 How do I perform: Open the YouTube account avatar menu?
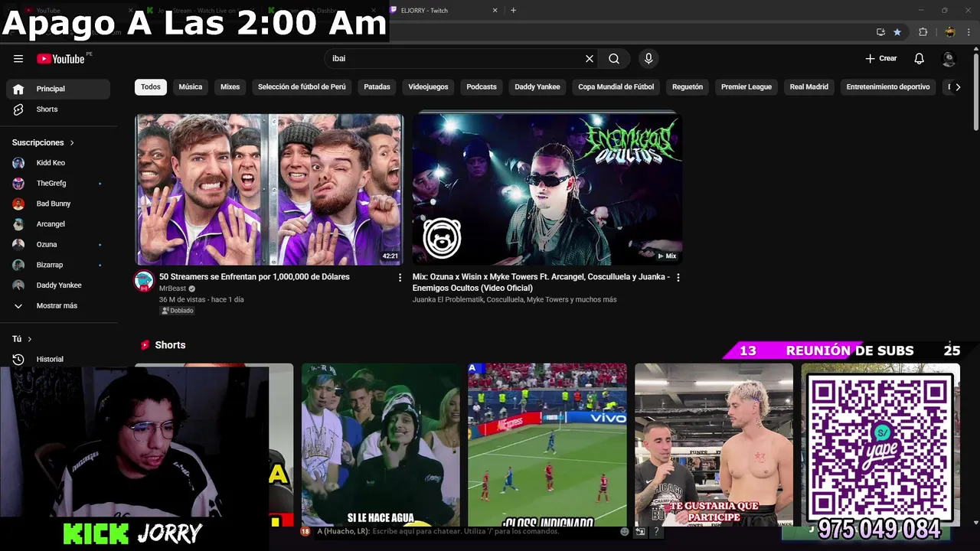point(949,59)
